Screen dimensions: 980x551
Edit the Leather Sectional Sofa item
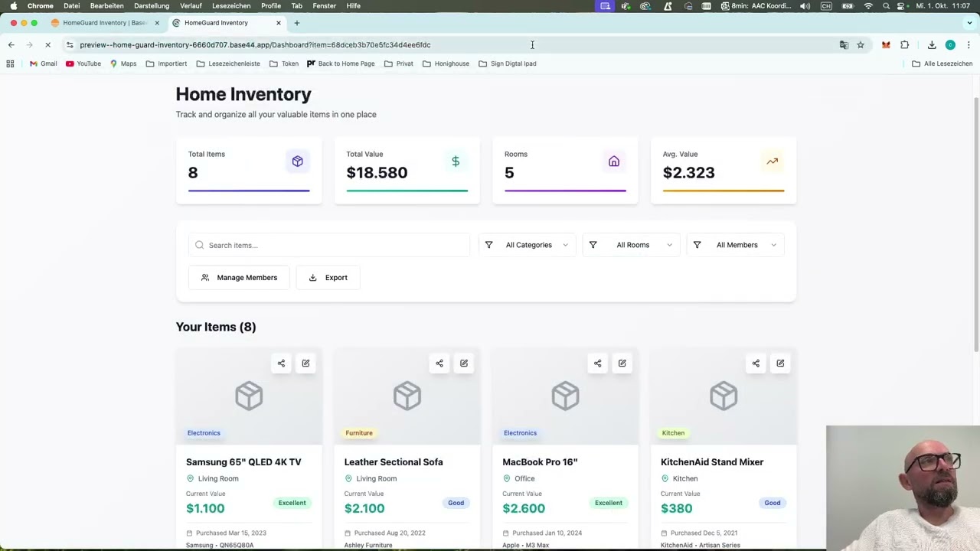click(x=464, y=364)
